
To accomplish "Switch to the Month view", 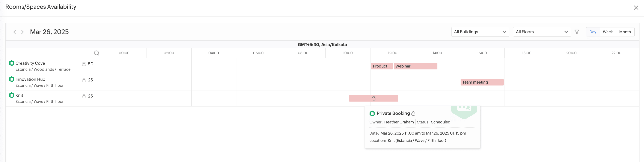I will (x=625, y=32).
